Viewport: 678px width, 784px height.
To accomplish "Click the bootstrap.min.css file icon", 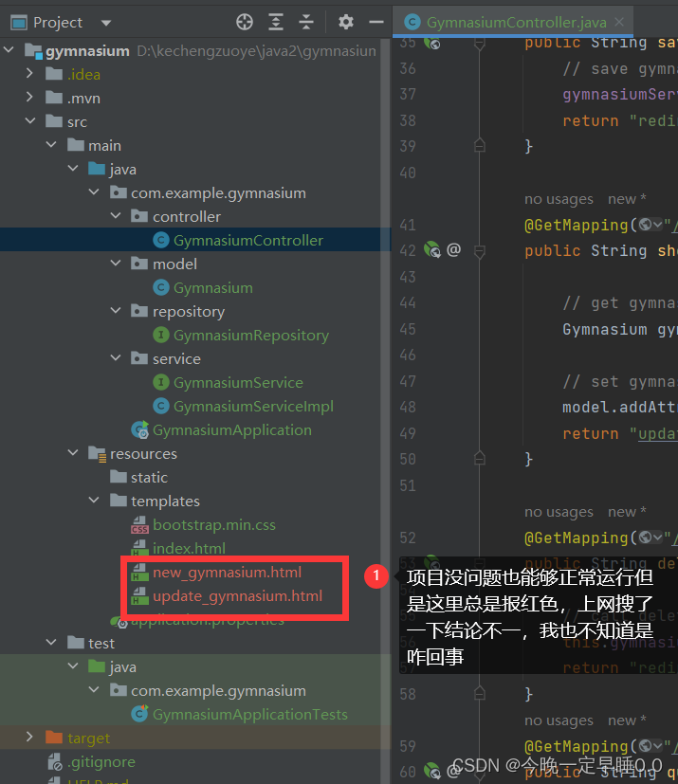I will (139, 525).
